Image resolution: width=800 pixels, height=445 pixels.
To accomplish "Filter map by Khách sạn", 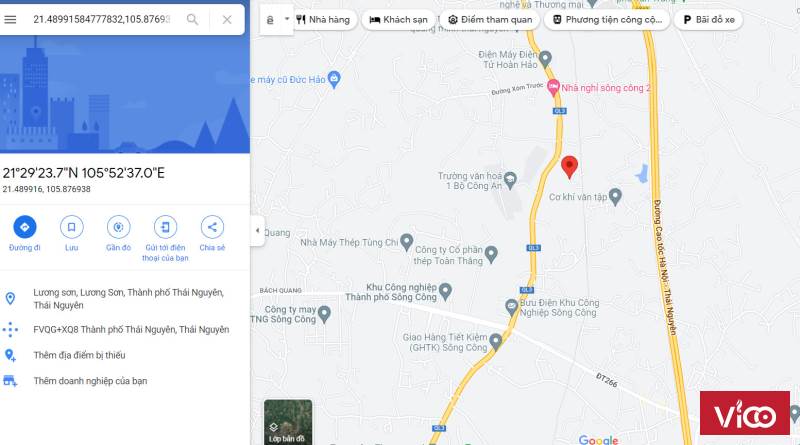I will coord(398,19).
